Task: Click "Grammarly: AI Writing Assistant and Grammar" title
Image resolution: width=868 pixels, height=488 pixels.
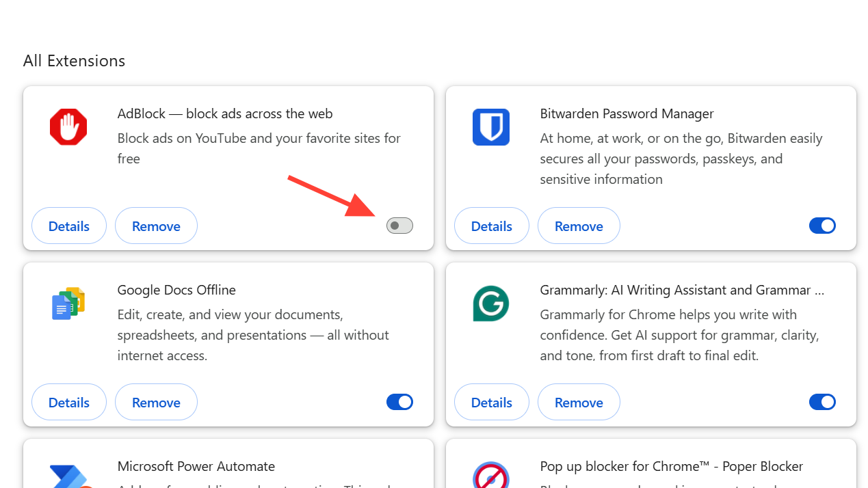Action: tap(682, 290)
